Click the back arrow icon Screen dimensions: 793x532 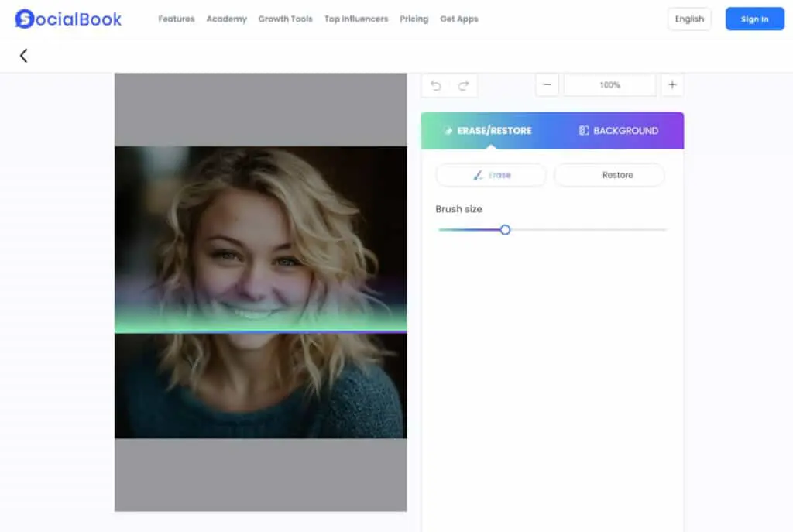(x=23, y=55)
